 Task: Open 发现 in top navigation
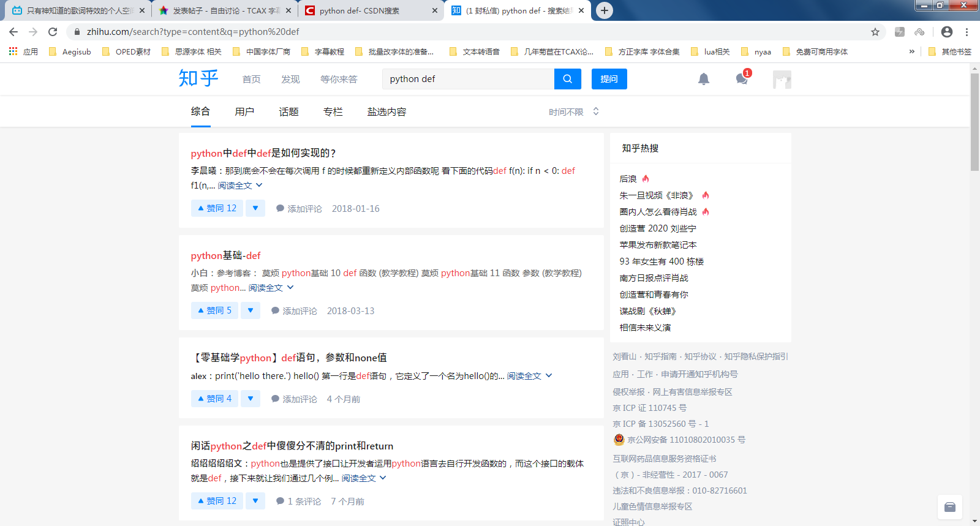click(x=290, y=79)
